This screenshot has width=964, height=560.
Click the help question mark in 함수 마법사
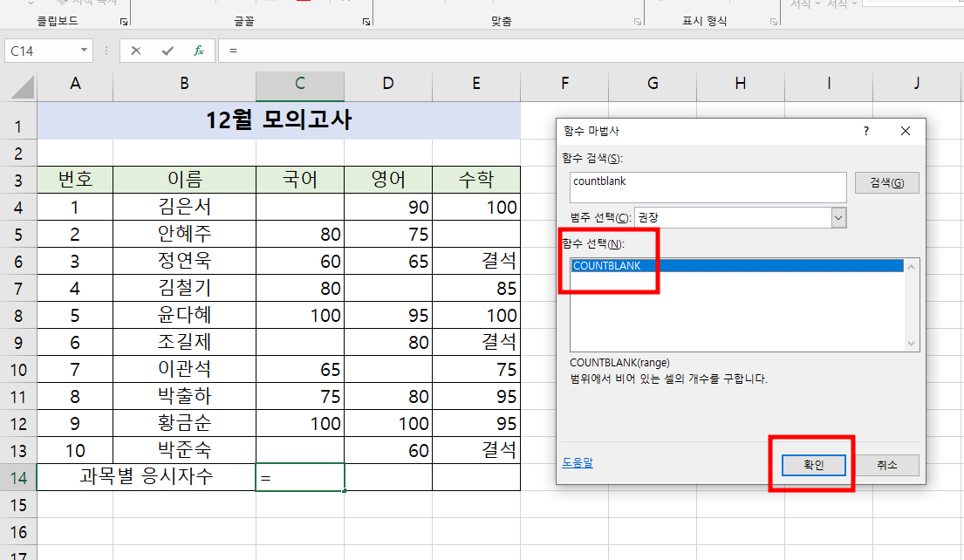coord(865,131)
